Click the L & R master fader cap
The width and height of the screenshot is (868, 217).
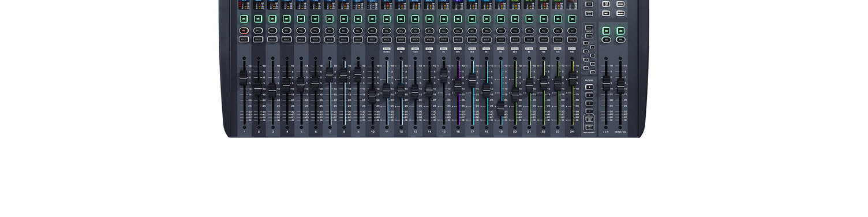606,83
